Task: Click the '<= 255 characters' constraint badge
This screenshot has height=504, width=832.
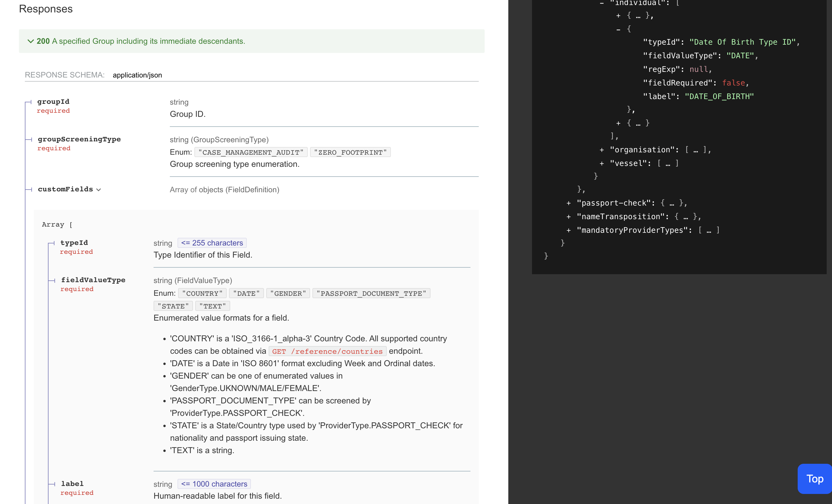Action: click(x=212, y=243)
